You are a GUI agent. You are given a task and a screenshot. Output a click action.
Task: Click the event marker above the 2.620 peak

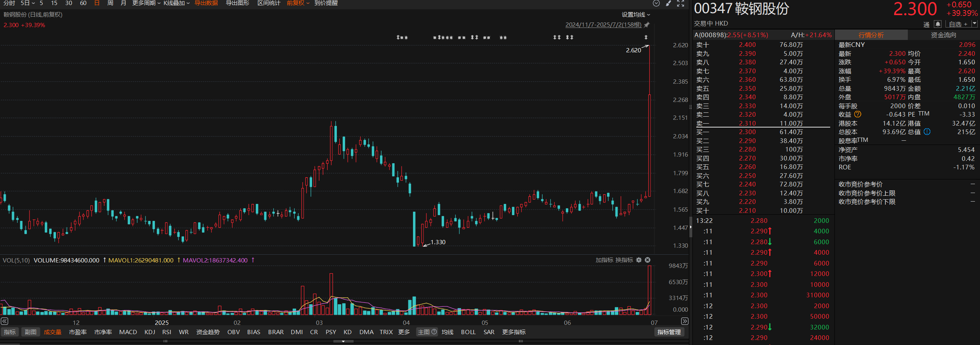pyautogui.click(x=646, y=37)
